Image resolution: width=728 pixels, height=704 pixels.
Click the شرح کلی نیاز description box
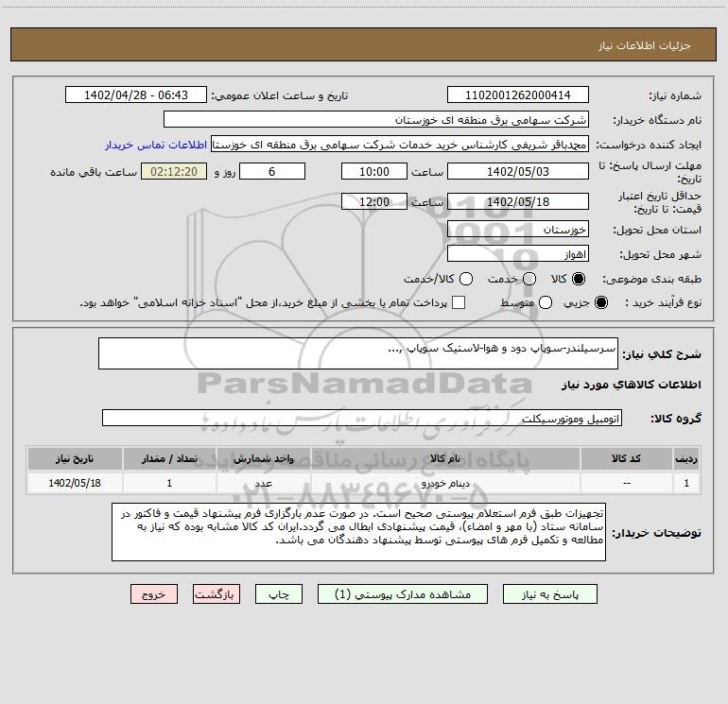click(358, 353)
